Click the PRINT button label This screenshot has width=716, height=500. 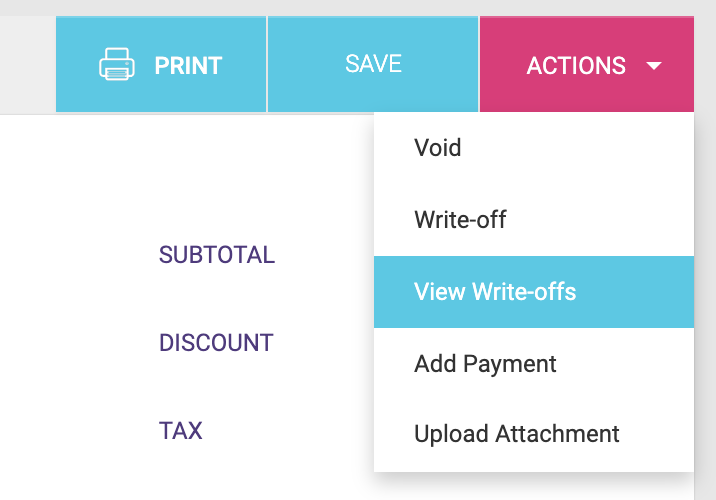(x=188, y=65)
